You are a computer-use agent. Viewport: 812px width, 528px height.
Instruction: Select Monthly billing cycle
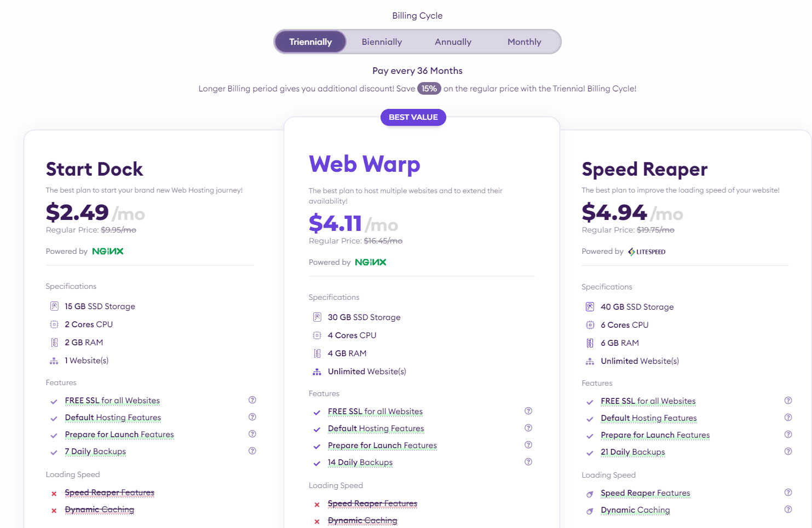pos(524,42)
